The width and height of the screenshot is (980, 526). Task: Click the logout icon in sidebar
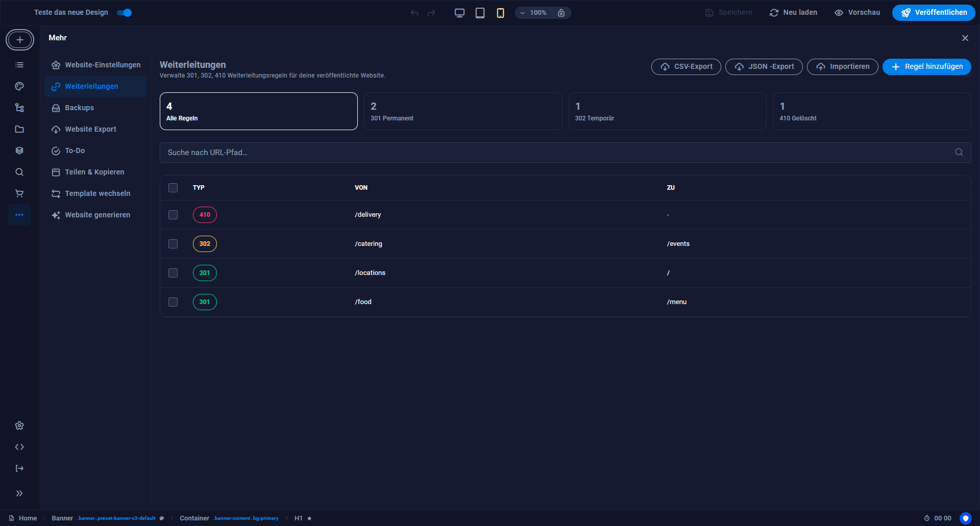[19, 468]
